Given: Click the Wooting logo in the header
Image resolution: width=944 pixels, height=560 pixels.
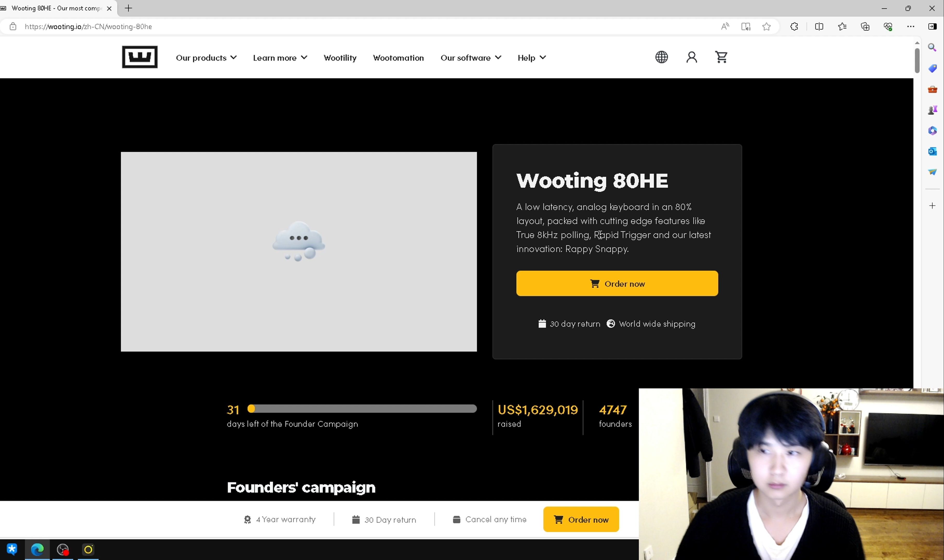Looking at the screenshot, I should (140, 57).
